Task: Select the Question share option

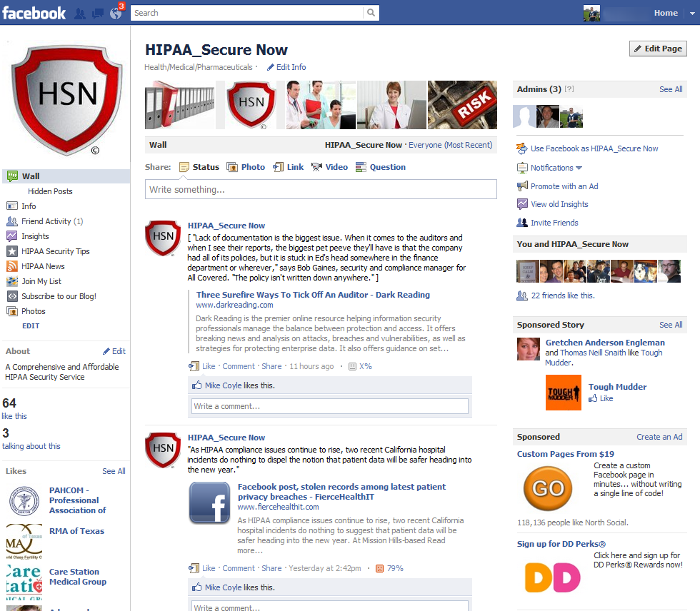Action: point(381,167)
